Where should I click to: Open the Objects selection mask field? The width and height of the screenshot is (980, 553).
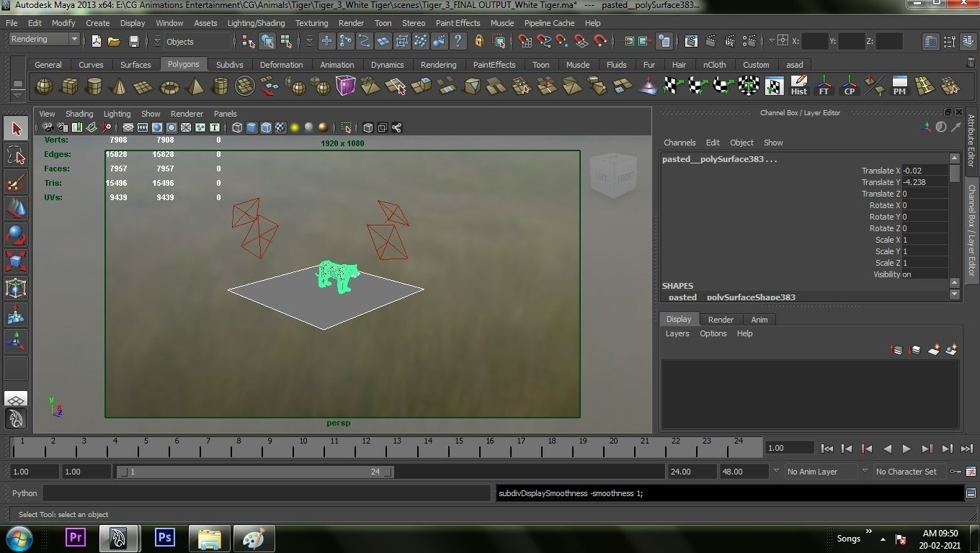point(197,42)
